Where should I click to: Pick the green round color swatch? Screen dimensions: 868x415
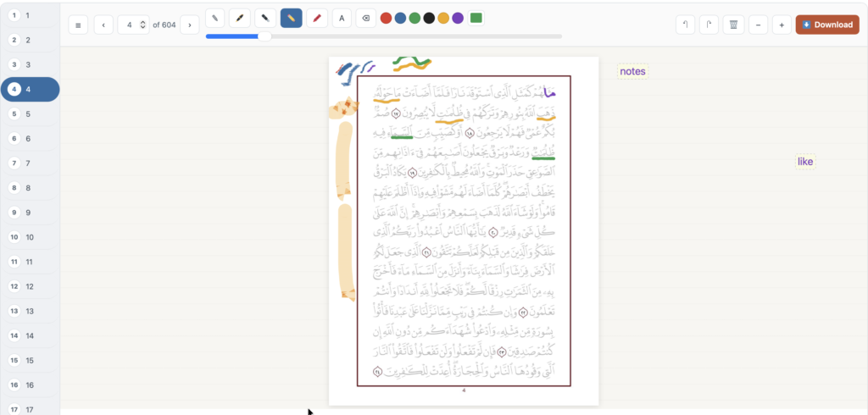pyautogui.click(x=415, y=19)
